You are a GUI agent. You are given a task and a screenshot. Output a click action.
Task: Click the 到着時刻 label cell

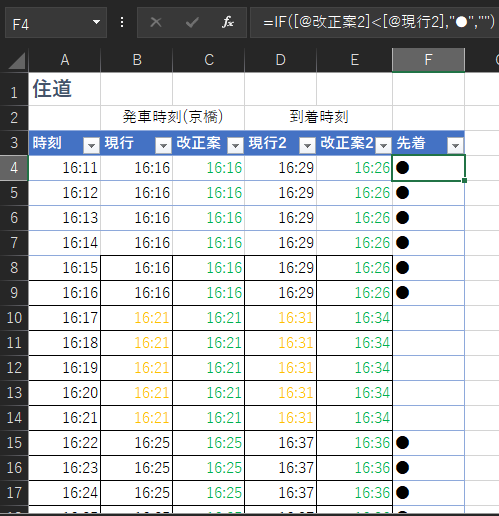tap(319, 117)
